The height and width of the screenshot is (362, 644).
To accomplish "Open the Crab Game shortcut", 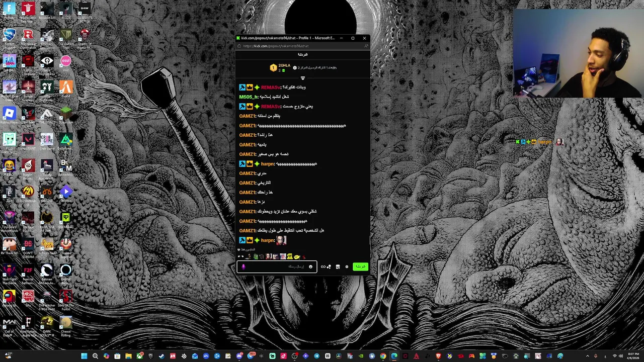I will pyautogui.click(x=47, y=142).
